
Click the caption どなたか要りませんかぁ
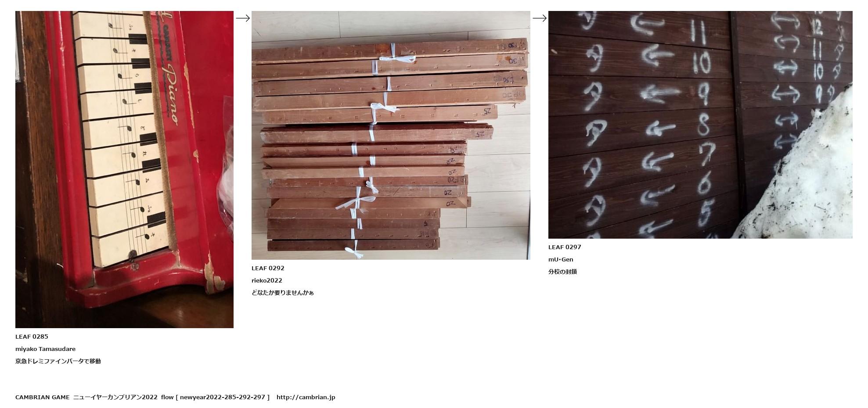[x=283, y=293]
